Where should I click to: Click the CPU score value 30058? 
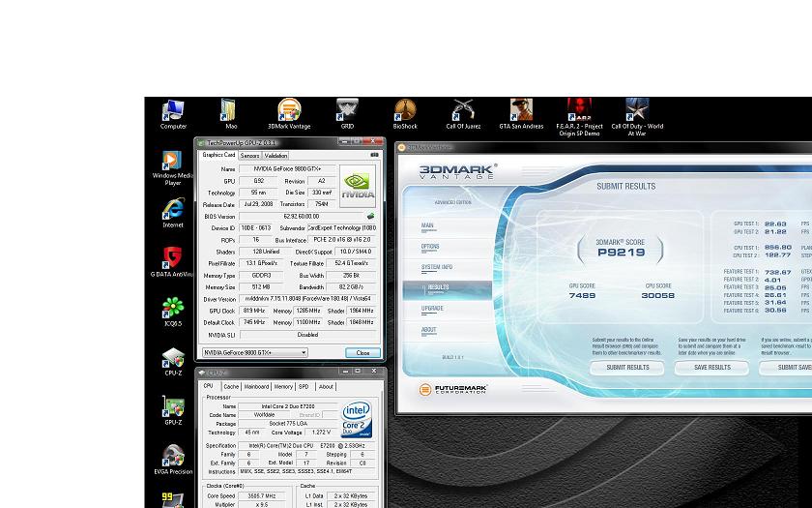[657, 295]
